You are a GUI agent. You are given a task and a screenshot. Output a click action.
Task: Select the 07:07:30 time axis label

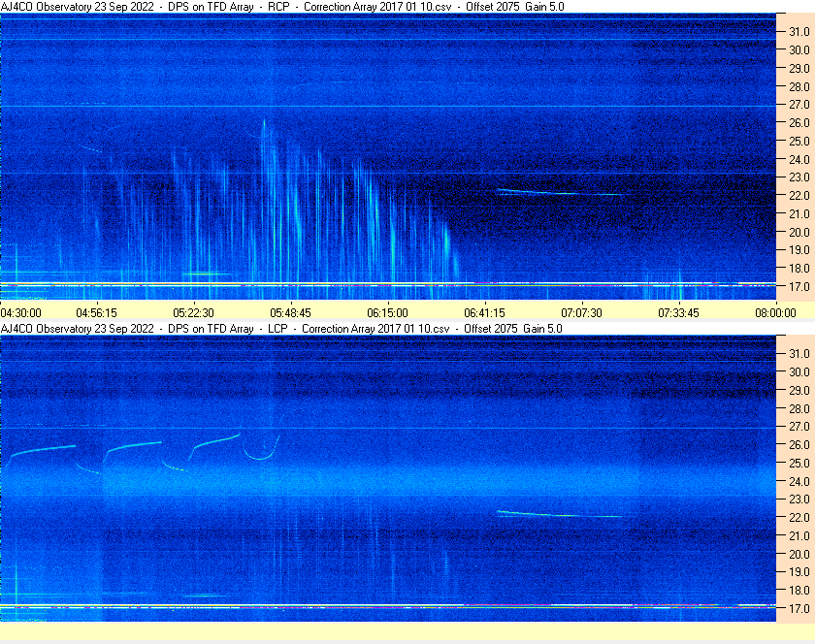click(x=581, y=313)
